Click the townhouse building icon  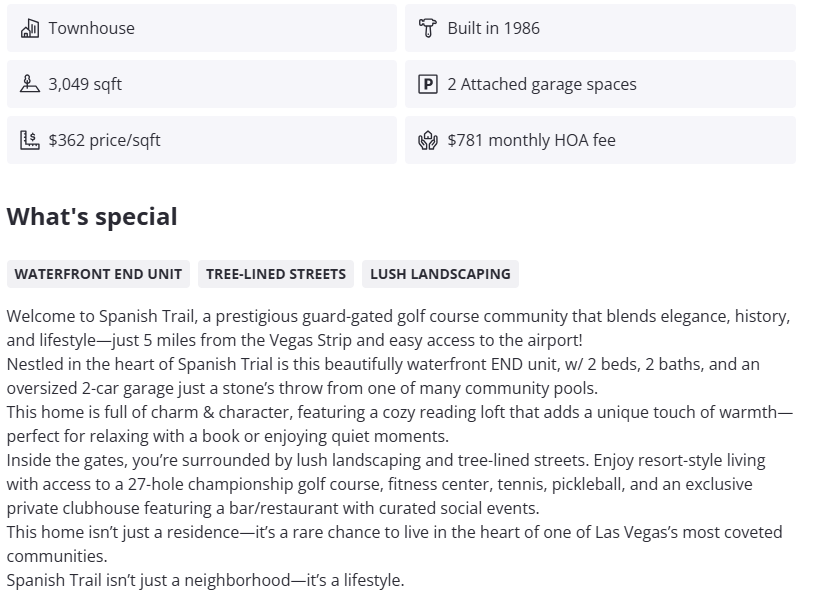click(29, 28)
